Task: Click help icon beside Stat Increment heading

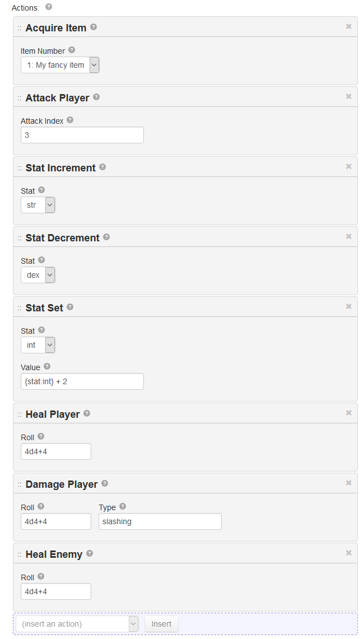Action: click(102, 167)
